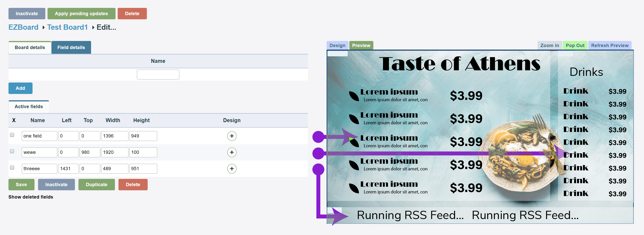644x235 pixels.
Task: Click the 'X' column header
Action: coord(14,120)
